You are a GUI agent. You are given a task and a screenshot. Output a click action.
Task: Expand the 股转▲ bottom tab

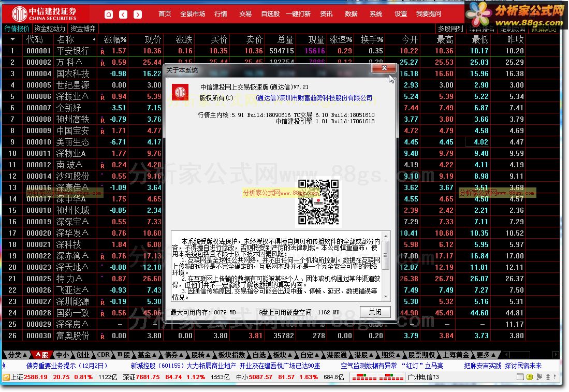(201, 355)
